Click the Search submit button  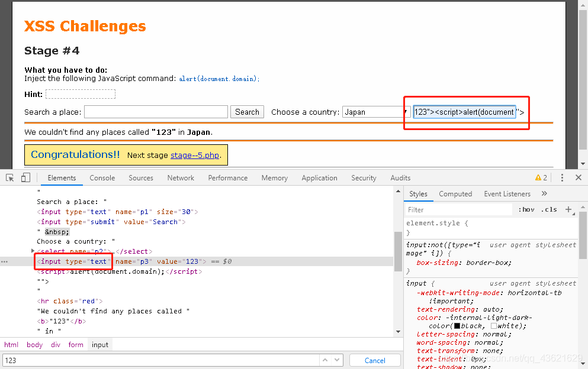pyautogui.click(x=247, y=112)
